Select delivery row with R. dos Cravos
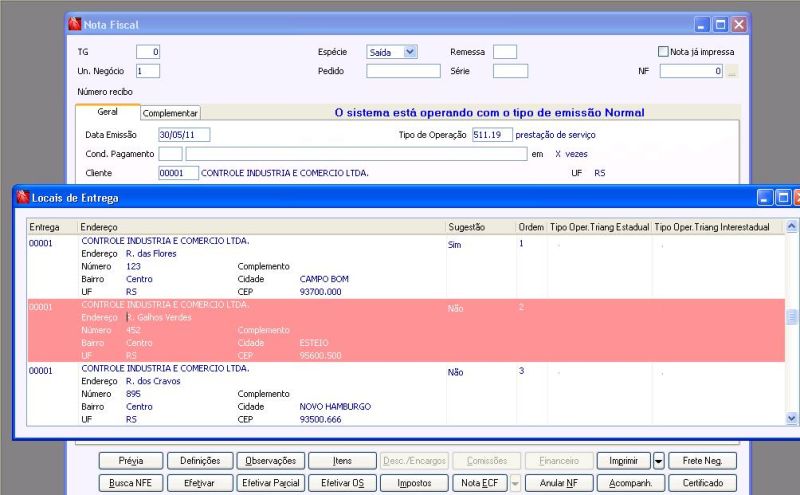800x495 pixels. point(406,394)
